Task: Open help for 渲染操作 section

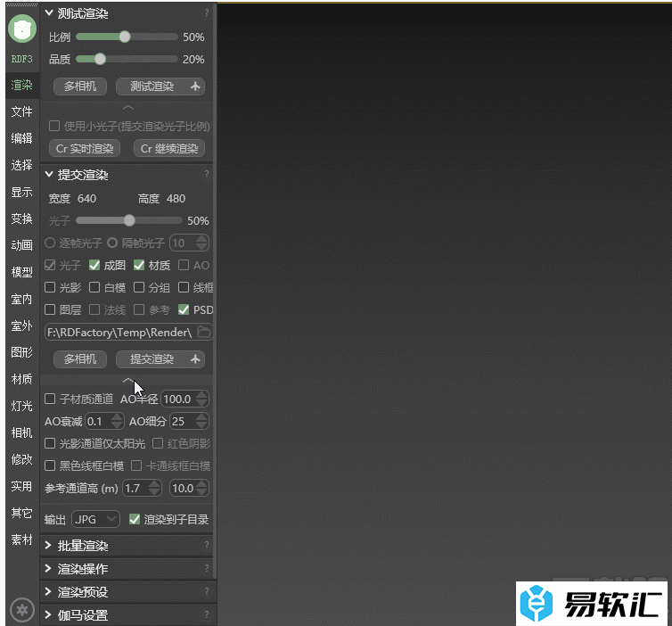Action: (207, 568)
